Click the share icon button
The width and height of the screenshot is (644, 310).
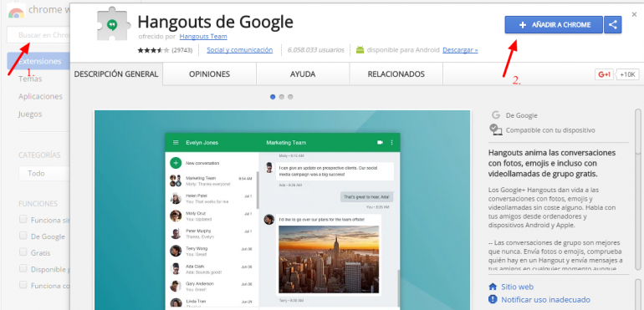613,24
